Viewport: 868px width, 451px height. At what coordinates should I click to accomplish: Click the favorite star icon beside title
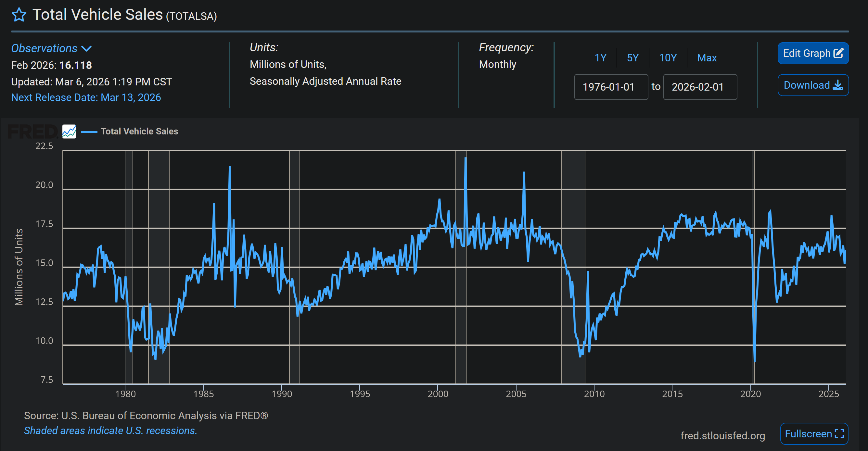click(19, 15)
